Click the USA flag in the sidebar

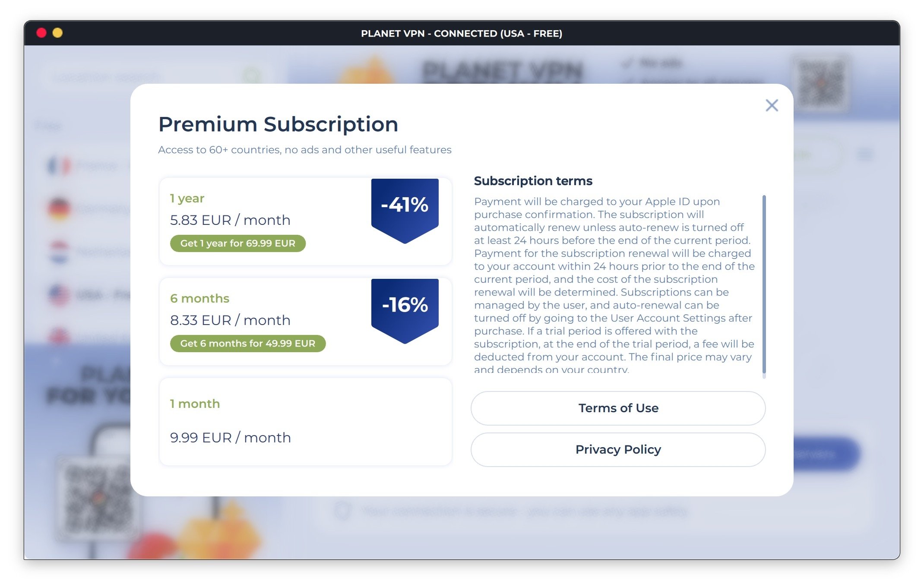pos(59,295)
